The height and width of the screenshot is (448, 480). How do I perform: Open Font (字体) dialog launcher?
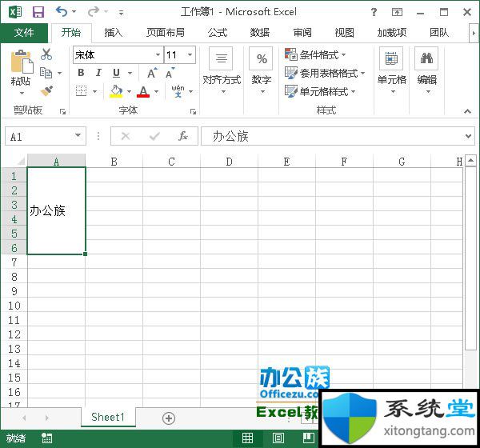tap(193, 112)
